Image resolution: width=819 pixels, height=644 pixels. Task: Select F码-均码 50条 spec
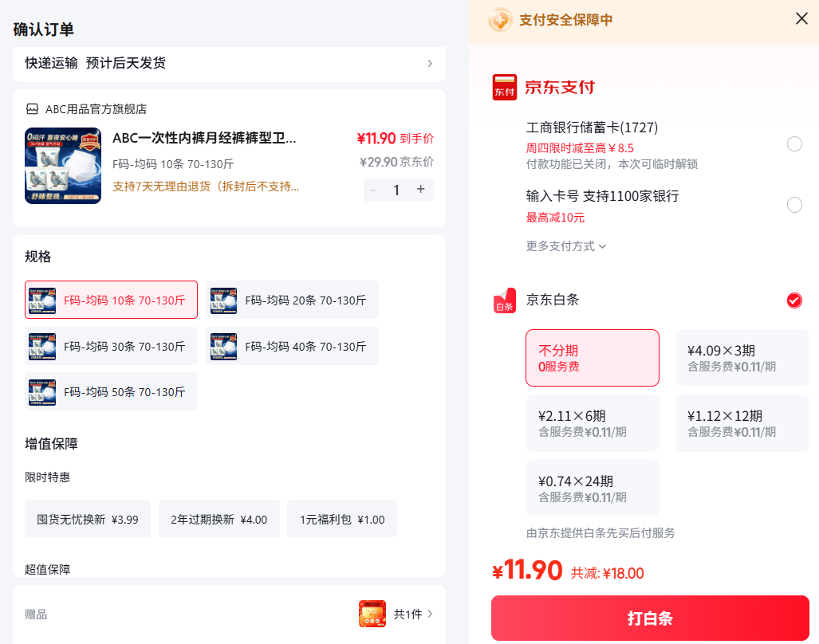click(x=112, y=392)
